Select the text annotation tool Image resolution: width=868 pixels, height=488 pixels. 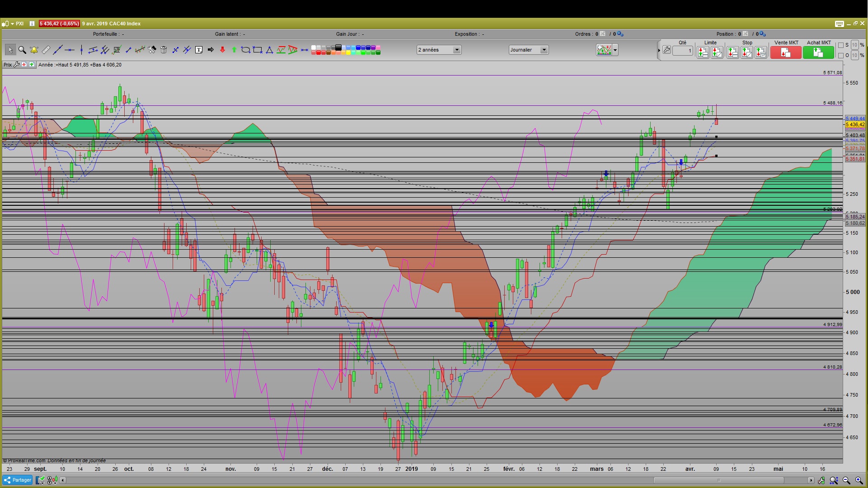(199, 50)
